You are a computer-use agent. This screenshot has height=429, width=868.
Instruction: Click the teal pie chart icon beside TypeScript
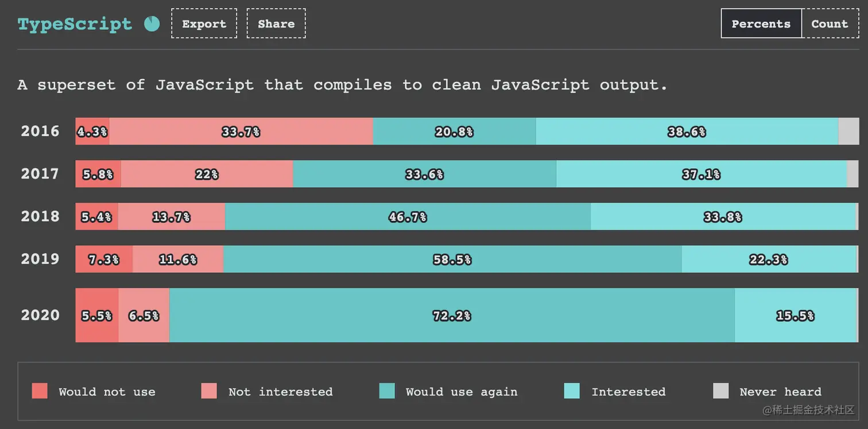pyautogui.click(x=151, y=24)
